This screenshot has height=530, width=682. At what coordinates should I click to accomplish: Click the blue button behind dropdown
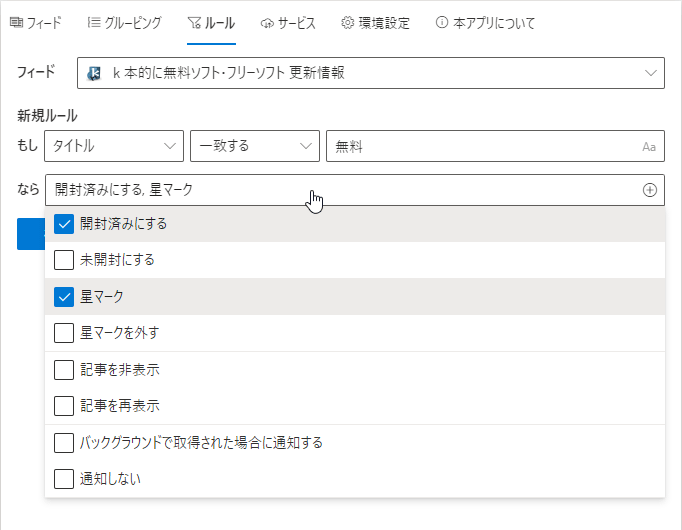31,234
